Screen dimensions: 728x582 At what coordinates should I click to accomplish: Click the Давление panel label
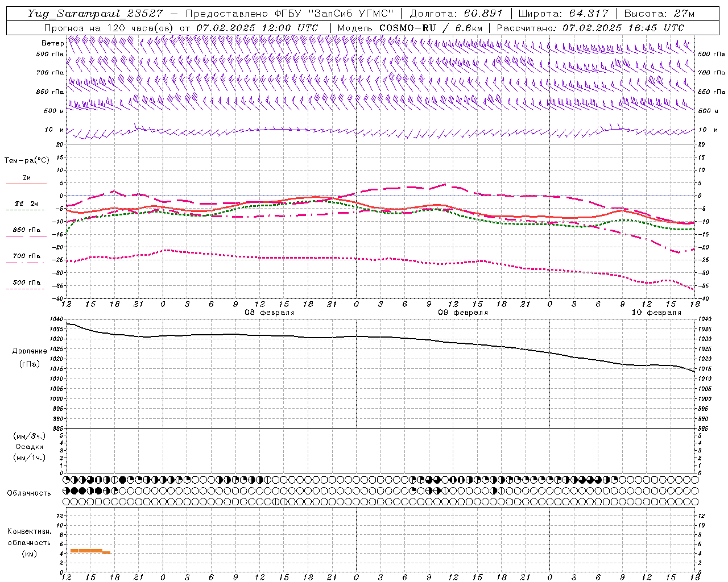(x=30, y=351)
